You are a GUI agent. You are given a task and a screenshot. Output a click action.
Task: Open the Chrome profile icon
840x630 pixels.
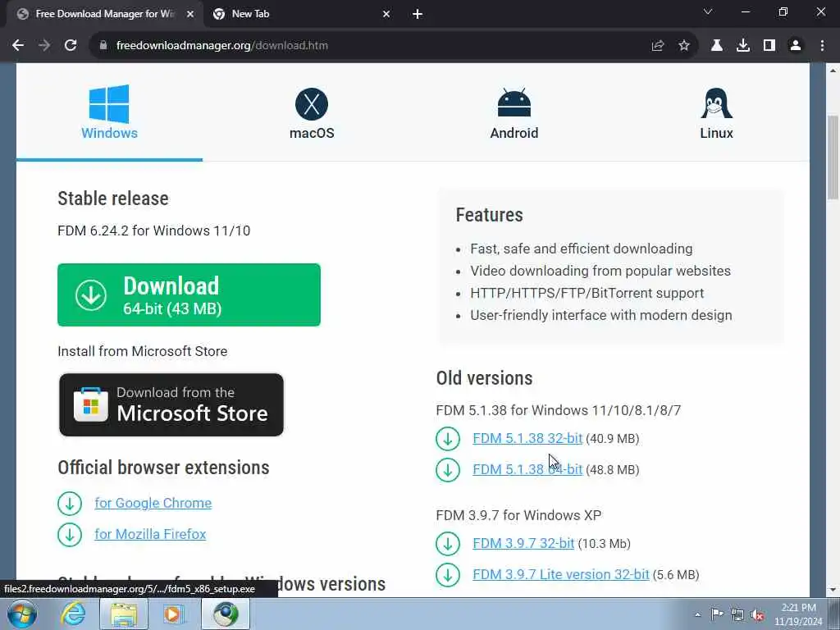click(x=796, y=46)
